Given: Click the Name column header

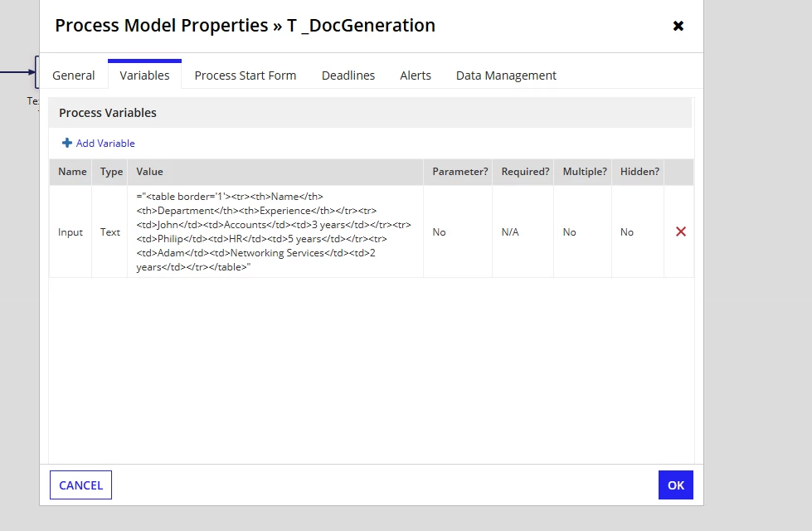Looking at the screenshot, I should click(72, 172).
